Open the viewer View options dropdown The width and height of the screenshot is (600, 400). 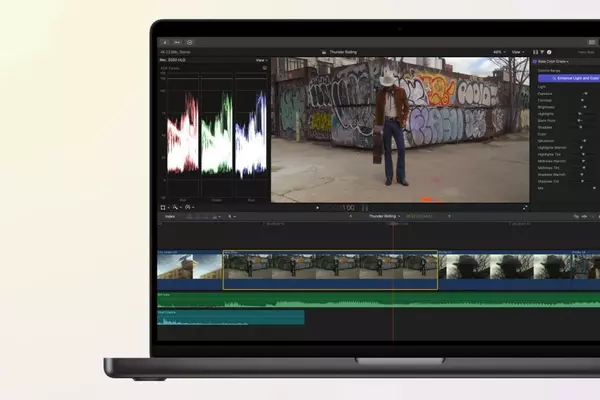[x=518, y=52]
